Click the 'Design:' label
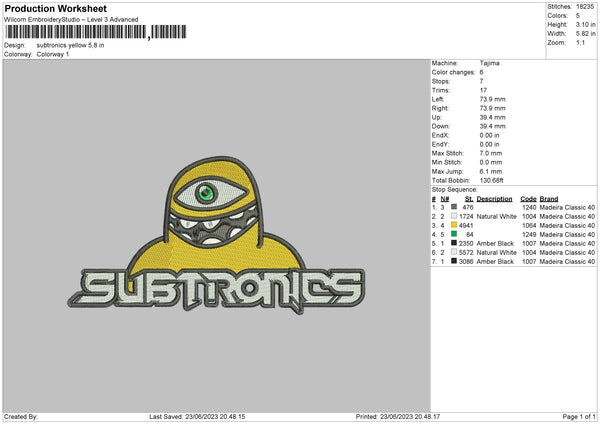The height and width of the screenshot is (424, 600). pos(14,45)
